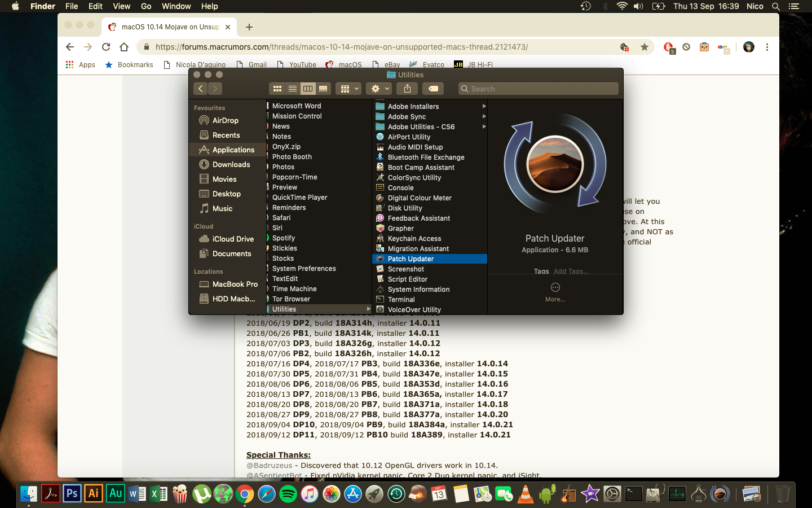Viewport: 812px width, 508px height.
Task: Open Chrome three-dot menu
Action: pyautogui.click(x=767, y=47)
